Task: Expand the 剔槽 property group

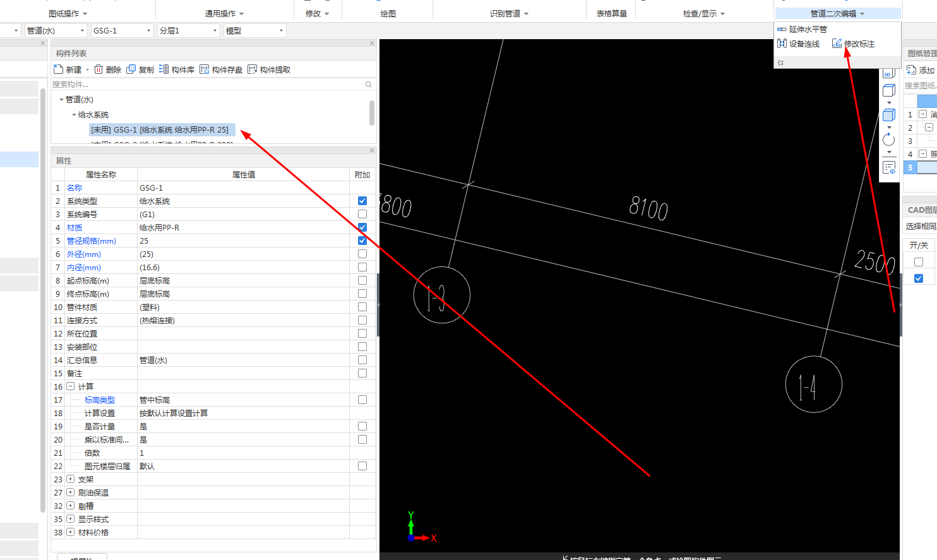Action: click(71, 506)
